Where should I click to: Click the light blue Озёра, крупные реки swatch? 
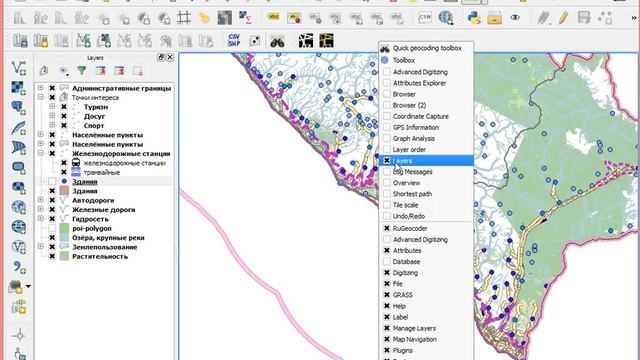point(64,238)
